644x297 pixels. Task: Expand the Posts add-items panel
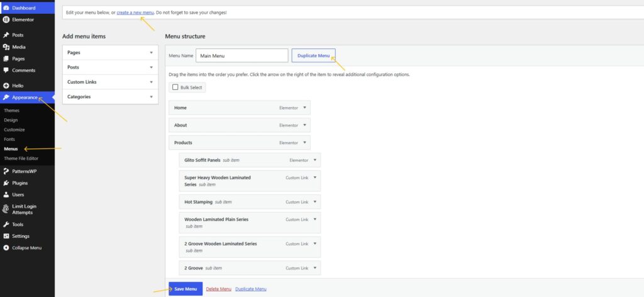[x=151, y=67]
